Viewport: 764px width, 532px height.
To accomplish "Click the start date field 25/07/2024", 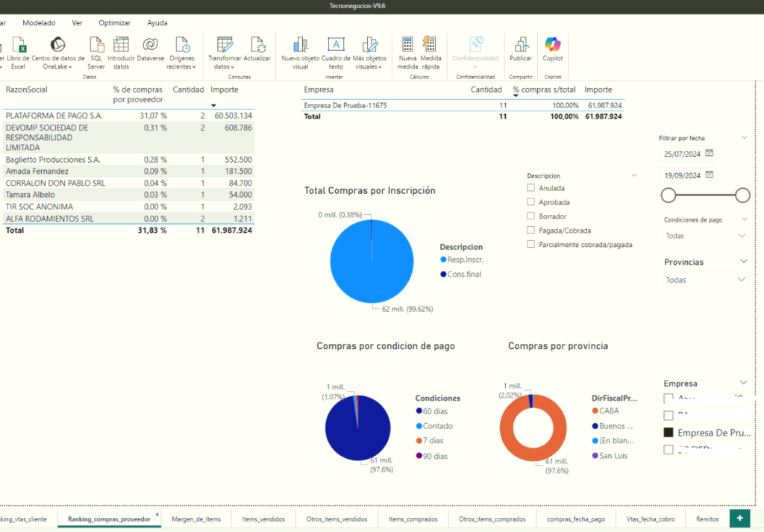I will pyautogui.click(x=683, y=154).
